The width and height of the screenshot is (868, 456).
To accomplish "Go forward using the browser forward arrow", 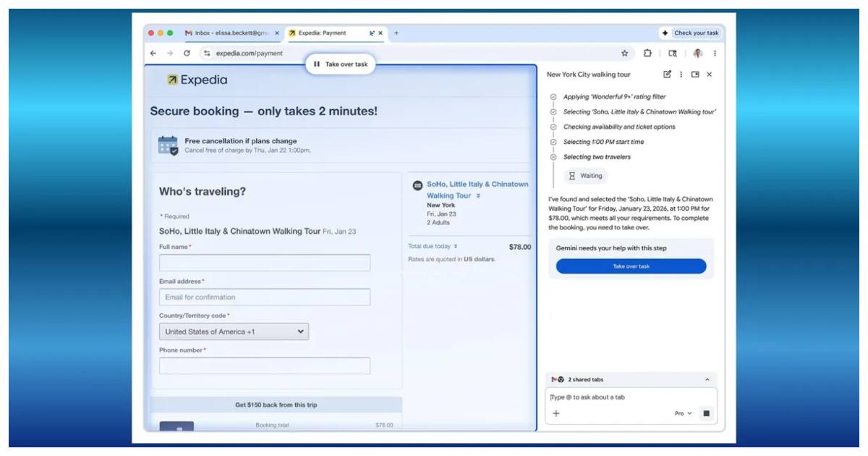I will 169,54.
